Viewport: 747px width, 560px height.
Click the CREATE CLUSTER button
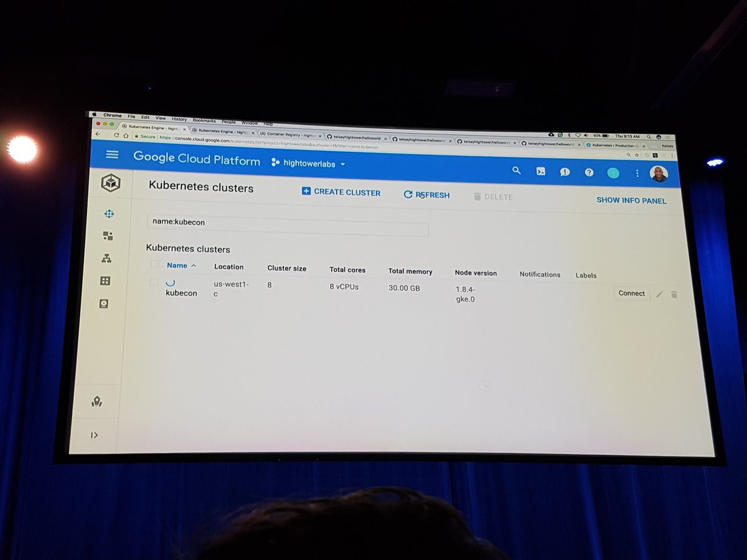click(x=341, y=192)
